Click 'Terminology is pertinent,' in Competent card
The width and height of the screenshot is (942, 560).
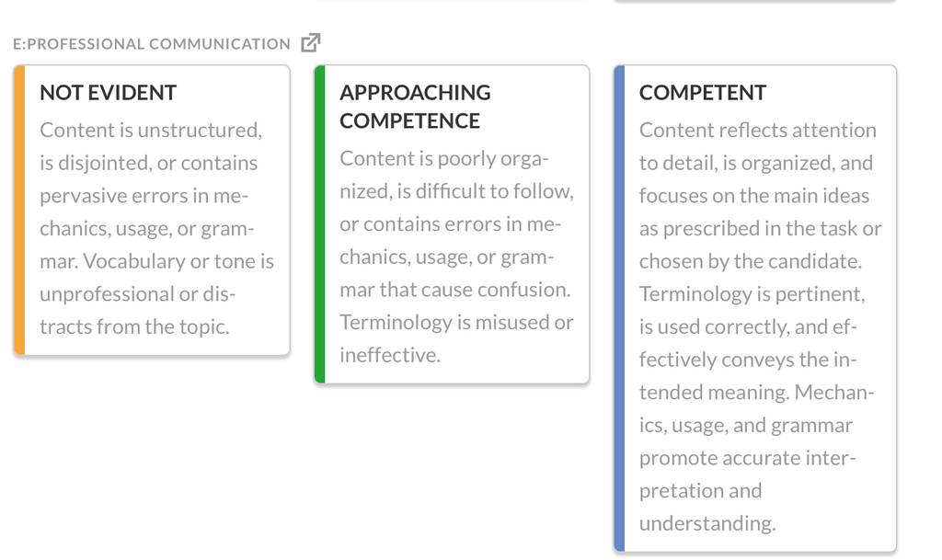752,294
